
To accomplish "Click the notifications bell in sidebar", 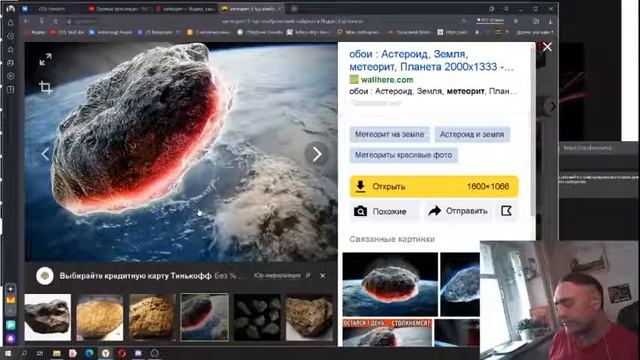I will pyautogui.click(x=11, y=23).
